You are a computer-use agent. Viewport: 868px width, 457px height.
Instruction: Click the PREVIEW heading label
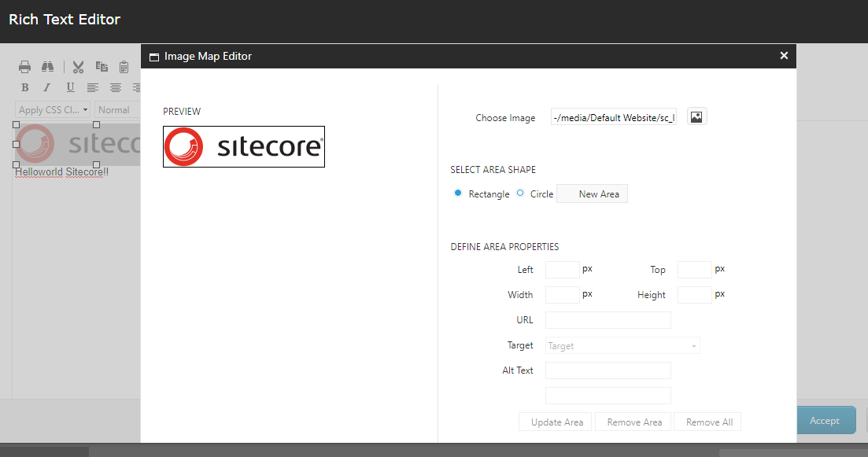coord(182,111)
